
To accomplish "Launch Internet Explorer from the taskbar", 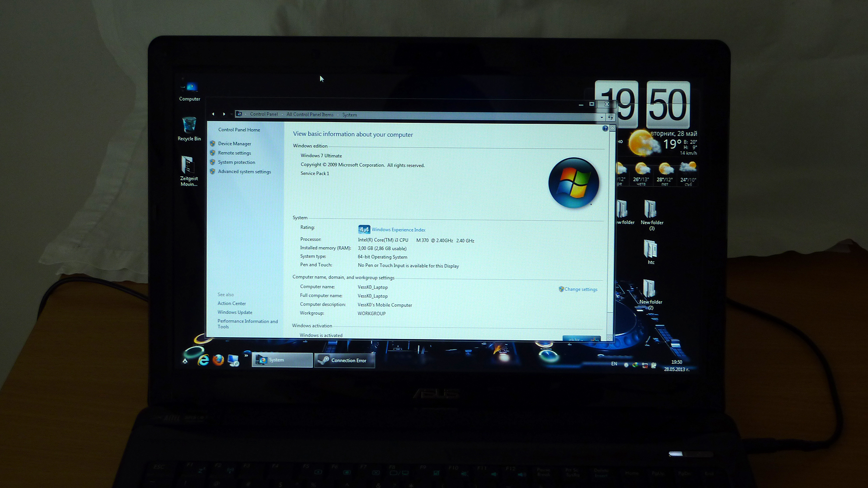I will tap(203, 360).
